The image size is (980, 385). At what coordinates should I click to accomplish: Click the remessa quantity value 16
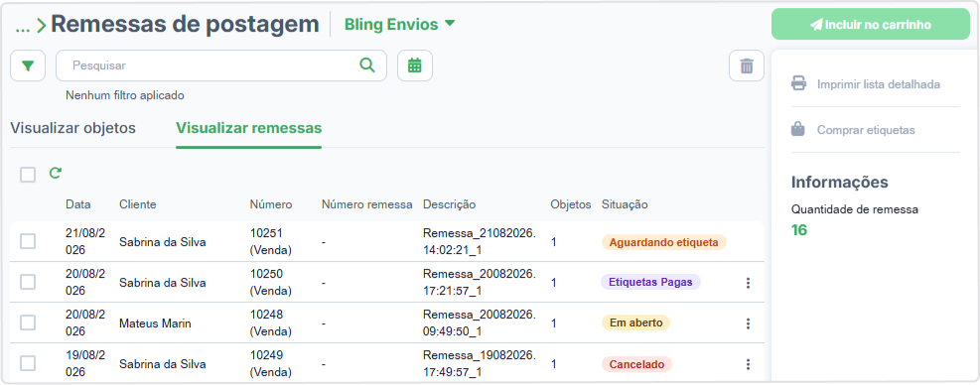point(798,230)
